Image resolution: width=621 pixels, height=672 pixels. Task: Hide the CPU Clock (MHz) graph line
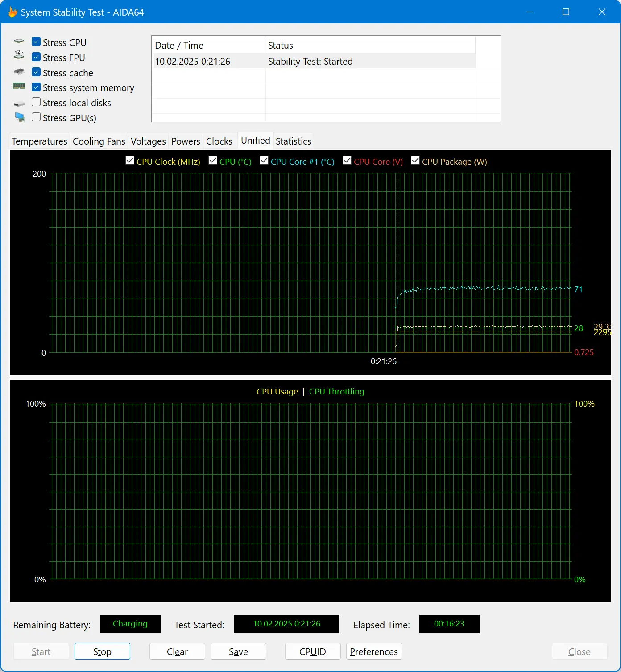click(x=130, y=161)
